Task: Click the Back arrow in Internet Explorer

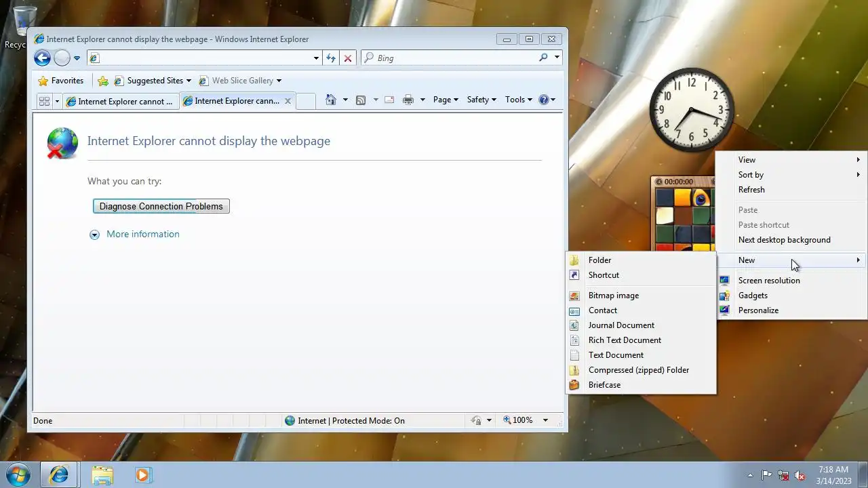Action: coord(42,58)
